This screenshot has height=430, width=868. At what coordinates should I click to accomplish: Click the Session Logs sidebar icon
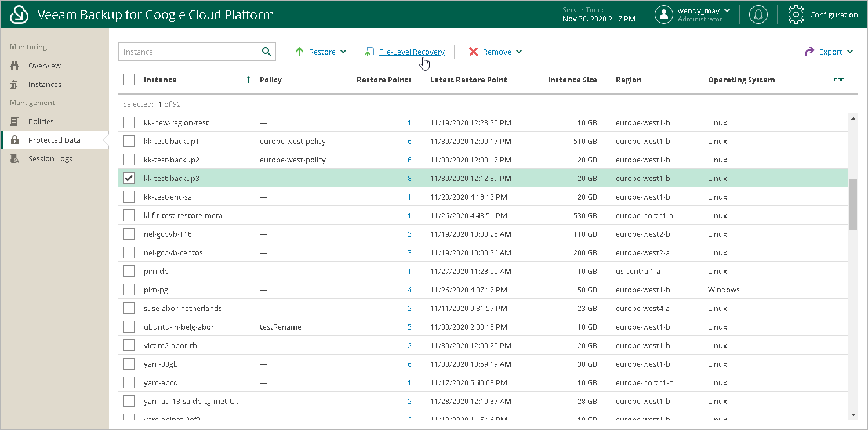click(x=15, y=159)
